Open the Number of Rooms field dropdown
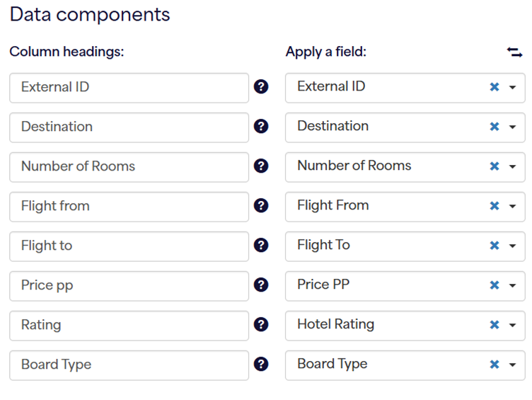Image resolution: width=532 pixels, height=400 pixels. click(512, 167)
